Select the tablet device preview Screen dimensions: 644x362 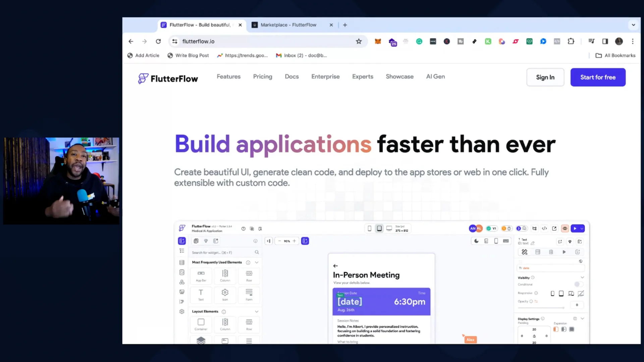click(379, 228)
